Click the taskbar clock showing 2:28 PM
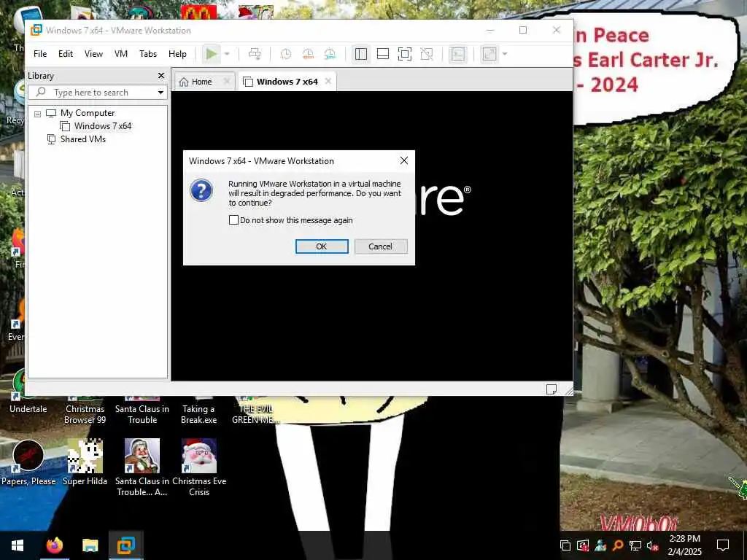 tap(684, 545)
